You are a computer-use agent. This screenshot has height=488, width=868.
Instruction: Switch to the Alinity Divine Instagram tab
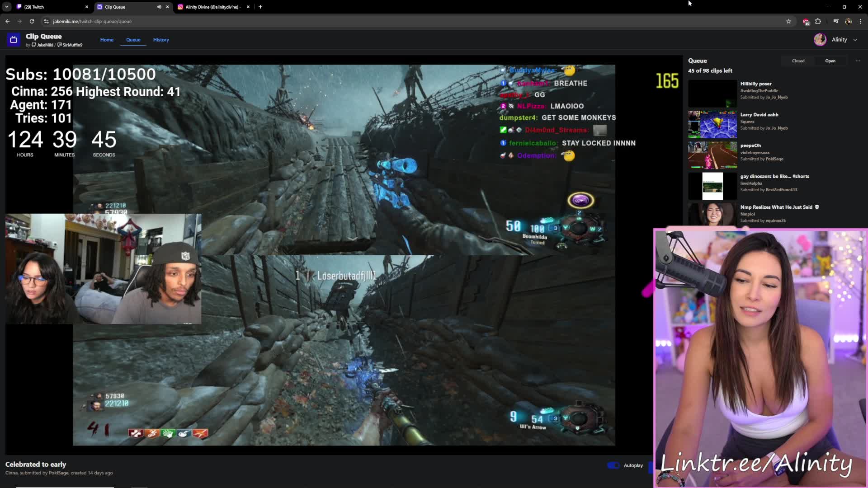(x=212, y=7)
